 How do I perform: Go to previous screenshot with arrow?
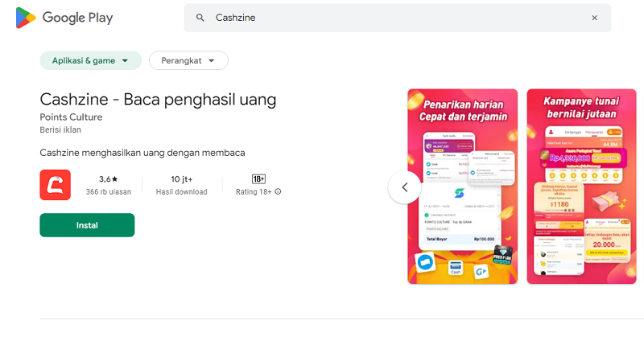[x=405, y=187]
